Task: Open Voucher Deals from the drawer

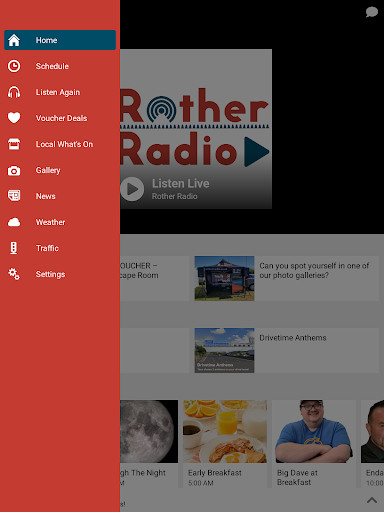Action: 60,118
